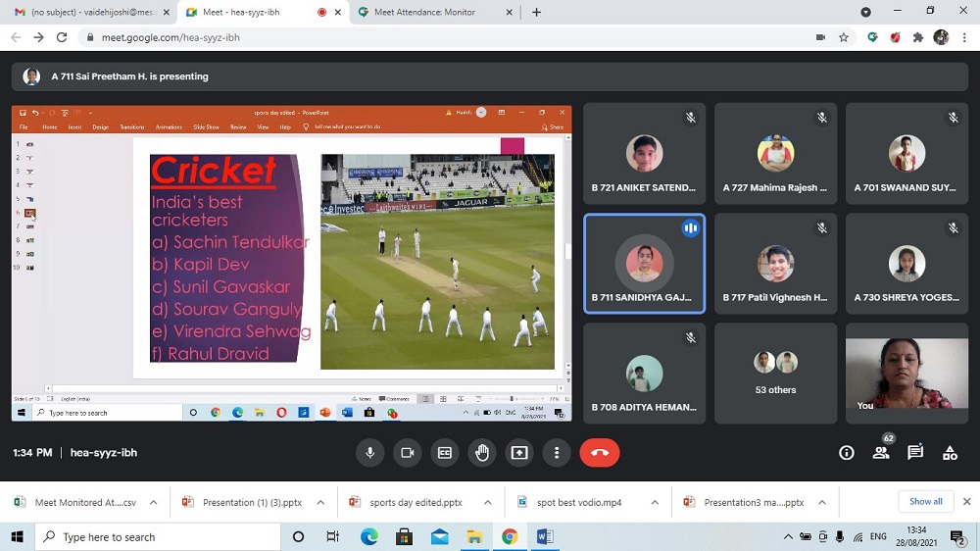Expand menu for spot best vodio.mp4 download
The height and width of the screenshot is (551, 980).
(656, 503)
